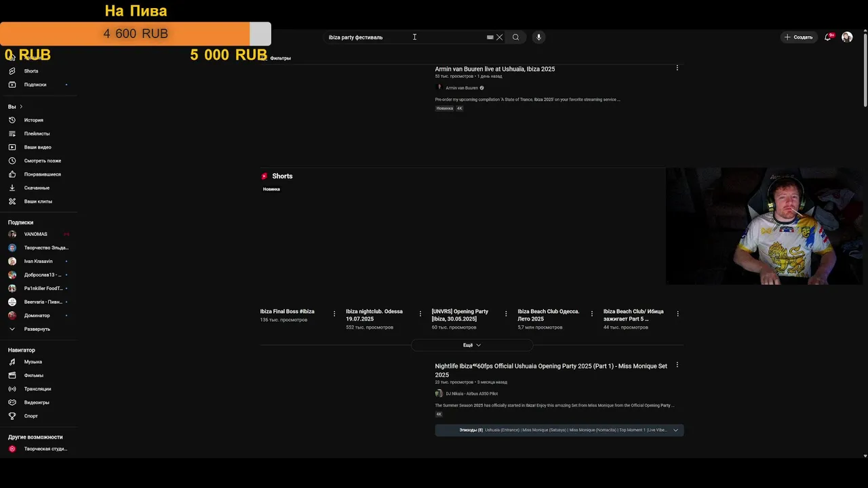
Task: Open the notifications bell
Action: click(827, 37)
